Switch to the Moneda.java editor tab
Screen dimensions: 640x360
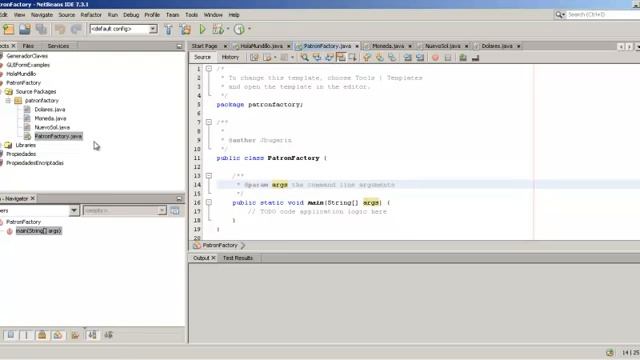388,46
